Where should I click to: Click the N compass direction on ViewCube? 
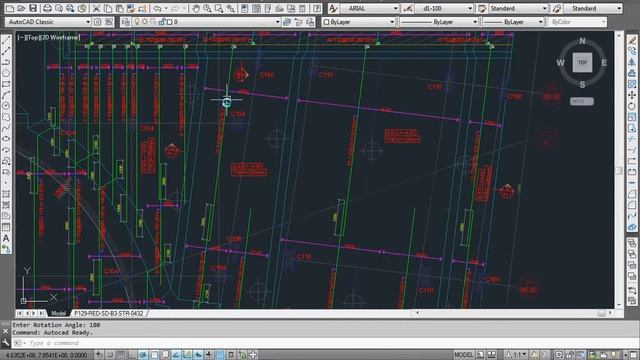582,41
